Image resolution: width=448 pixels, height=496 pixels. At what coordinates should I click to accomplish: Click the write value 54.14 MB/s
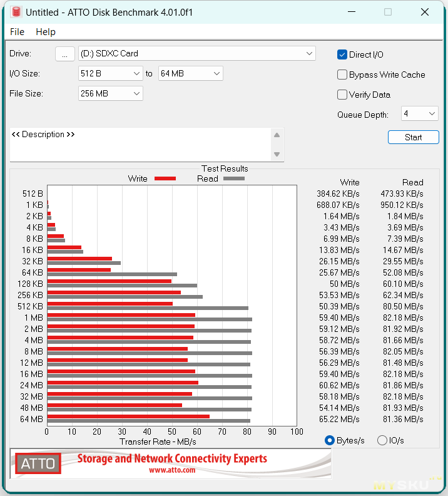click(339, 408)
